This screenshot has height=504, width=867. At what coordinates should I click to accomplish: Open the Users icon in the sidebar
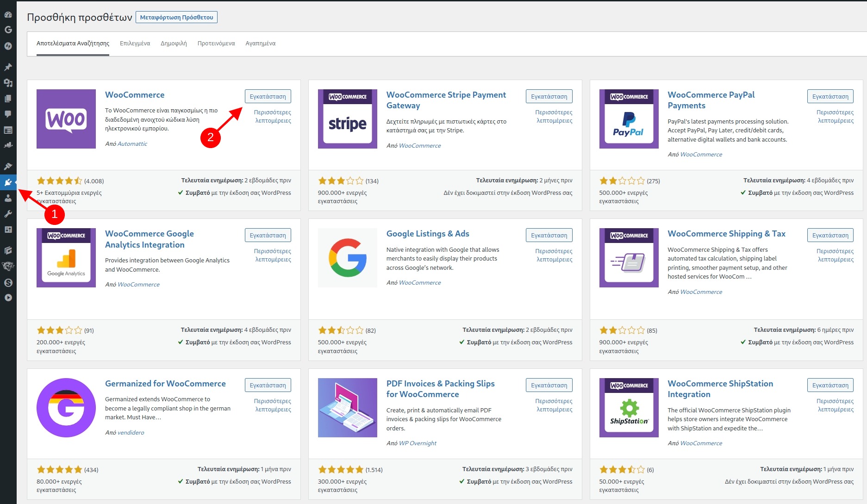8,198
